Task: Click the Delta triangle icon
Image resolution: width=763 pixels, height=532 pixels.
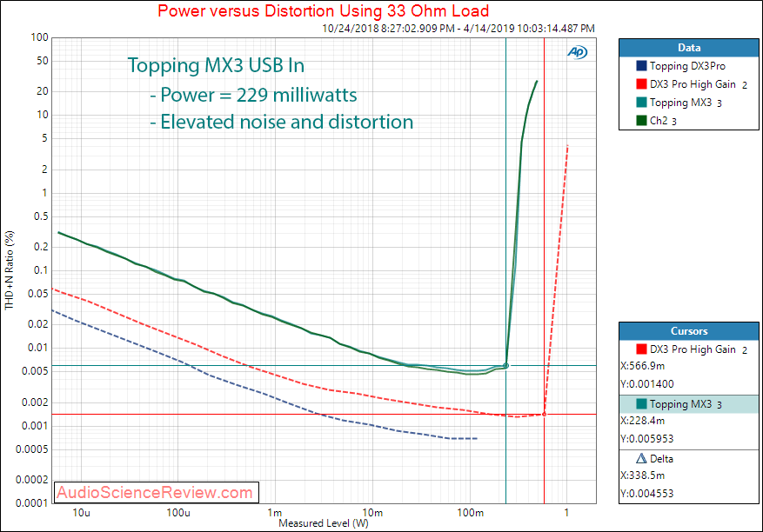Action: click(x=641, y=459)
